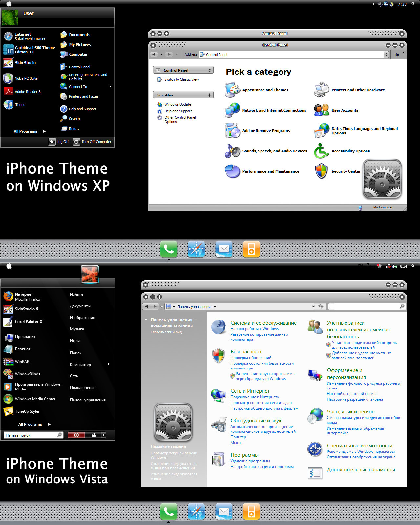Click the user picture above the Vista Start menu
This screenshot has height=525, width=420.
click(x=90, y=274)
